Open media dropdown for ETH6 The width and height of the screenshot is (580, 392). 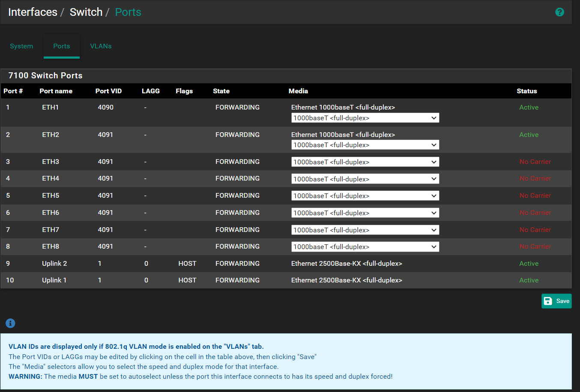[x=365, y=213]
